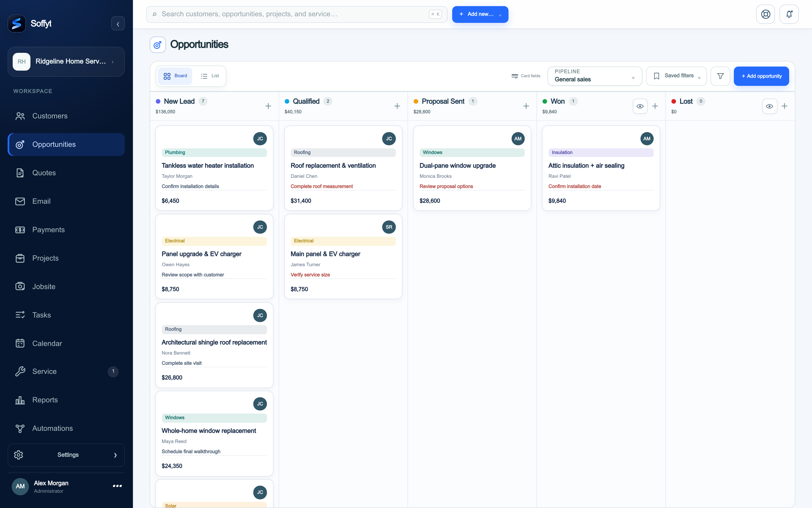Screen dimensions: 812x508
Task: Open Reports in the sidebar
Action: point(66,400)
